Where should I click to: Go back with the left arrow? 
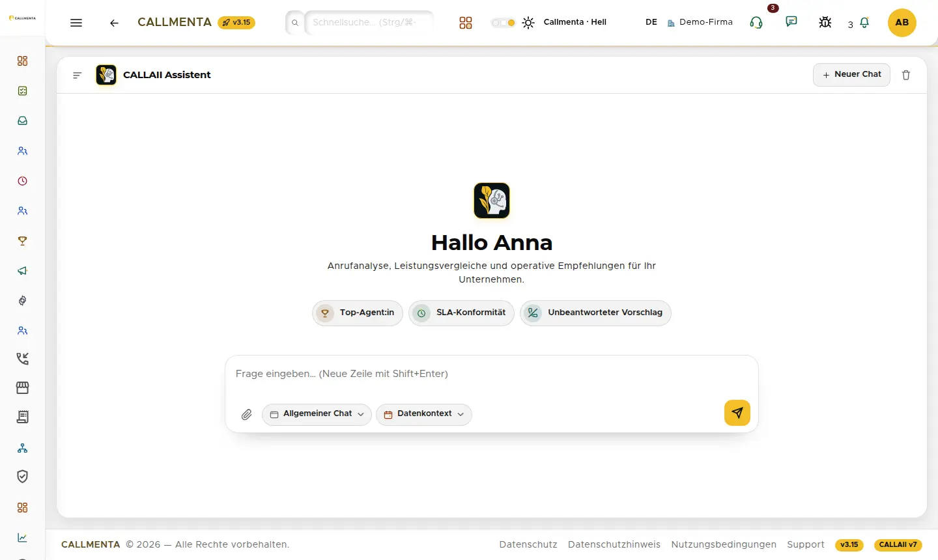[114, 23]
